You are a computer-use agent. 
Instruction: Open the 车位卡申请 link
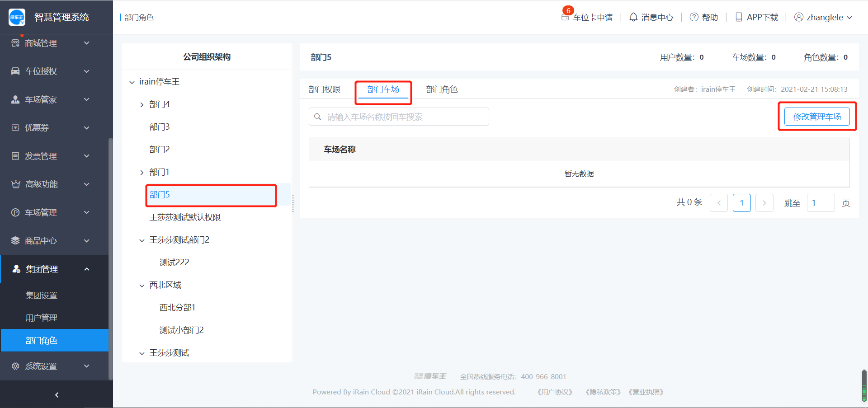pos(593,18)
